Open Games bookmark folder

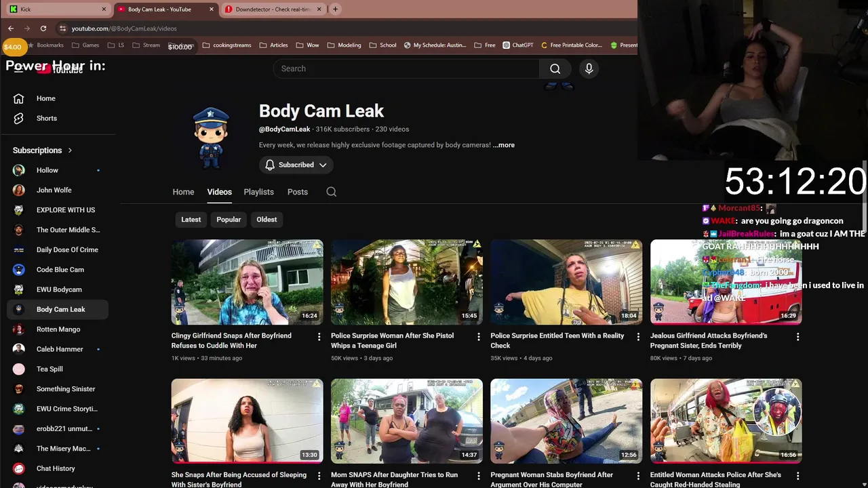[85, 45]
